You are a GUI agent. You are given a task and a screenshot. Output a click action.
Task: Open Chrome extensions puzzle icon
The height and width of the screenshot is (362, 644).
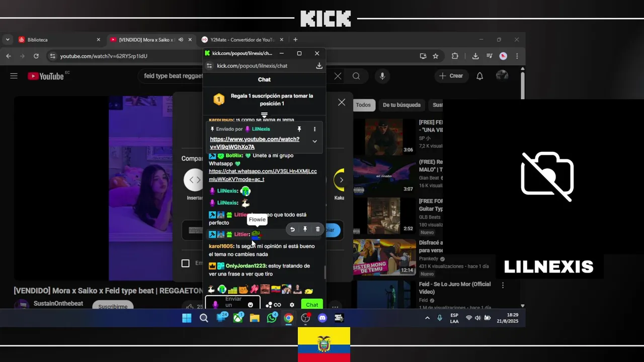[x=455, y=56]
